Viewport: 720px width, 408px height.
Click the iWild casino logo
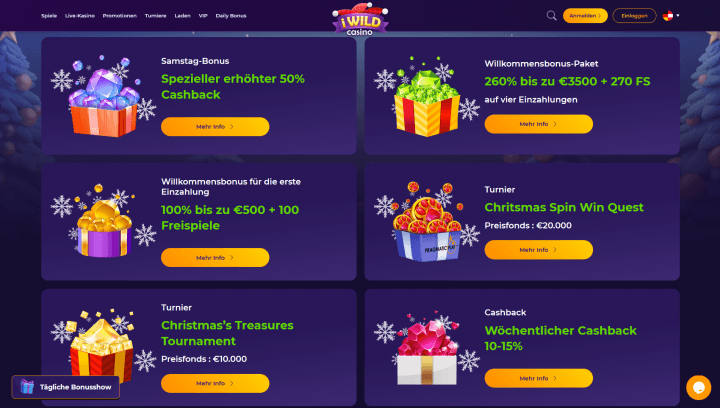point(360,19)
